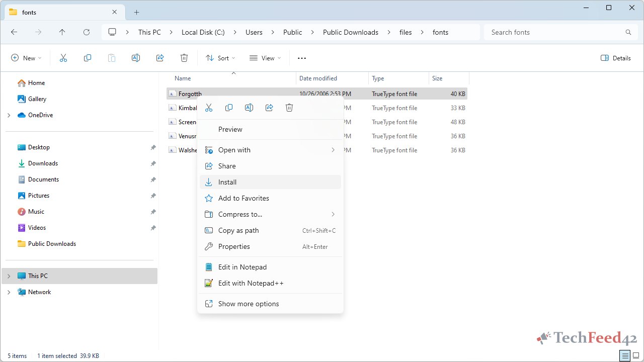Click the toolbar Copy icon
Viewport: 644px width, 362px height.
tap(88, 58)
